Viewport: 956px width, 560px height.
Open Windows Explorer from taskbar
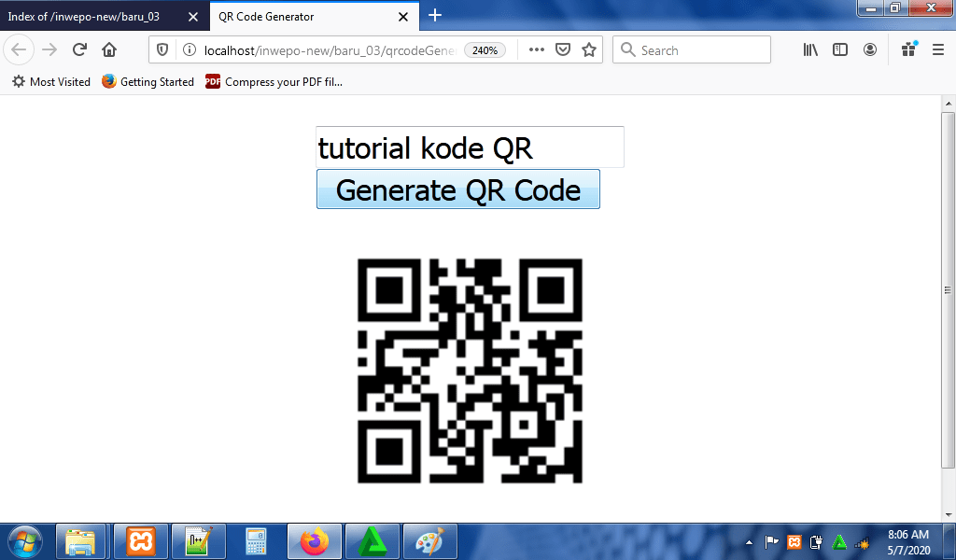(x=80, y=541)
